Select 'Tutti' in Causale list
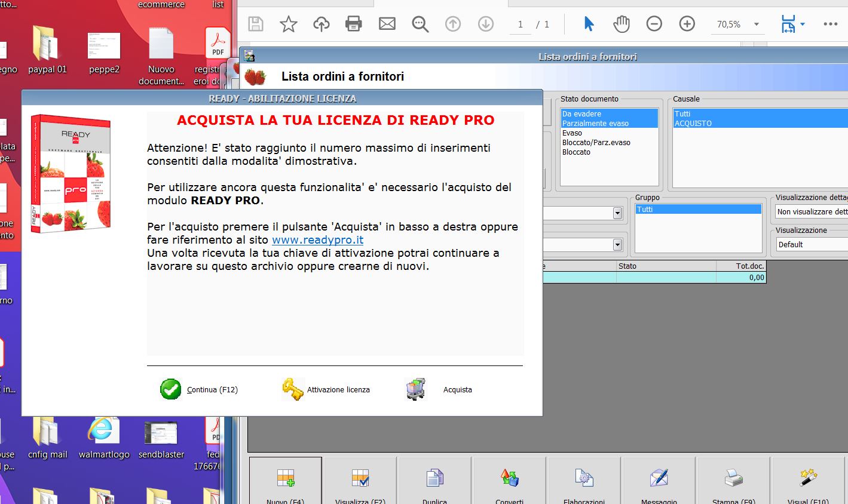This screenshot has height=504, width=848. pos(760,113)
